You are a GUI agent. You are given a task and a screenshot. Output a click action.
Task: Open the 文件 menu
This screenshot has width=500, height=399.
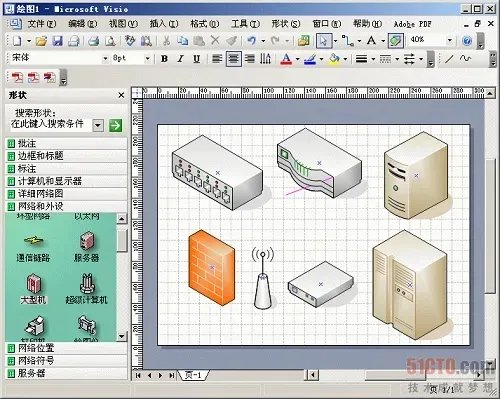pyautogui.click(x=42, y=24)
